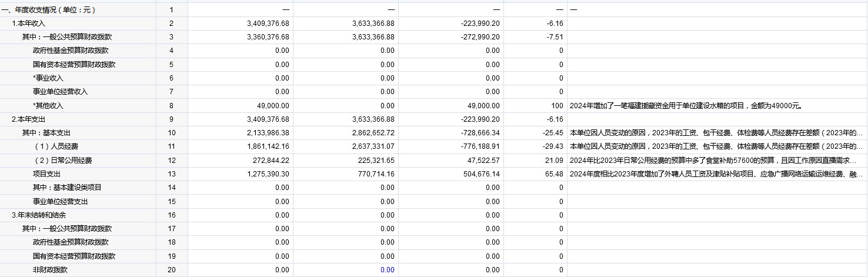Viewport: 868px width, 277px height.
Task: Select row number 1 cell
Action: 171,10
